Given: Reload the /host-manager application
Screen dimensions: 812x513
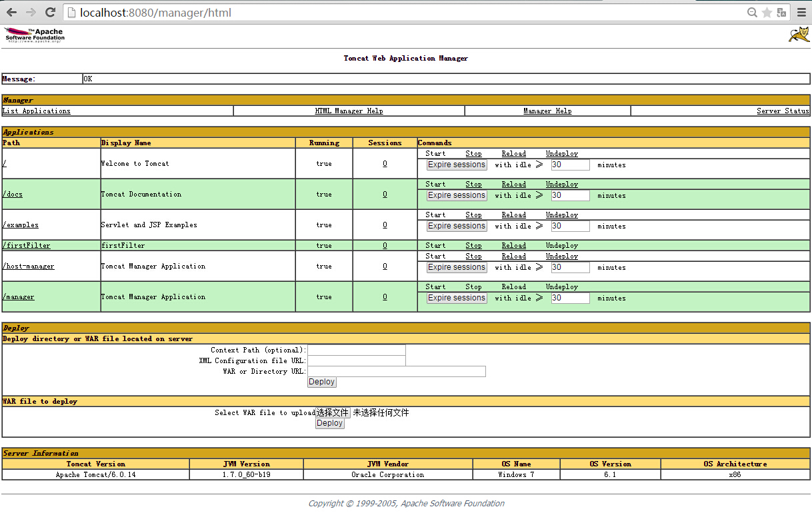Looking at the screenshot, I should click(x=513, y=256).
